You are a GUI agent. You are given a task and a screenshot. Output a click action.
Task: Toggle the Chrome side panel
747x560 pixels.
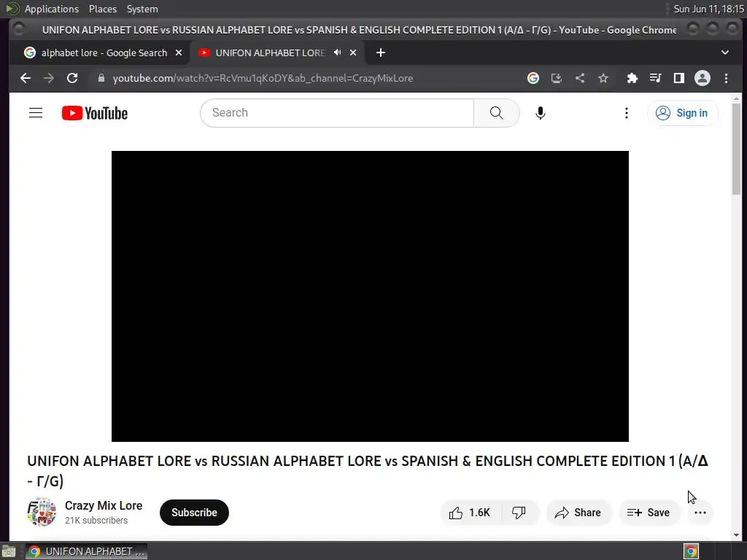679,78
